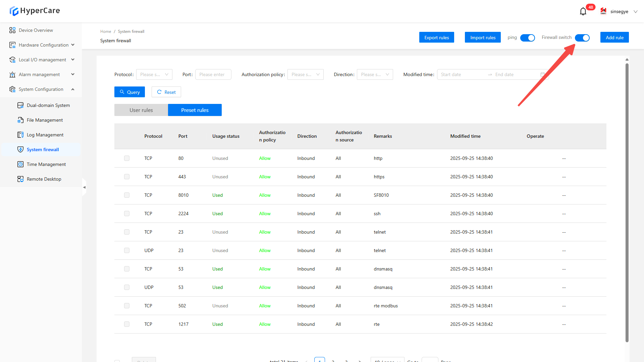644x362 pixels.
Task: Switch to the User rules tab
Action: (141, 110)
